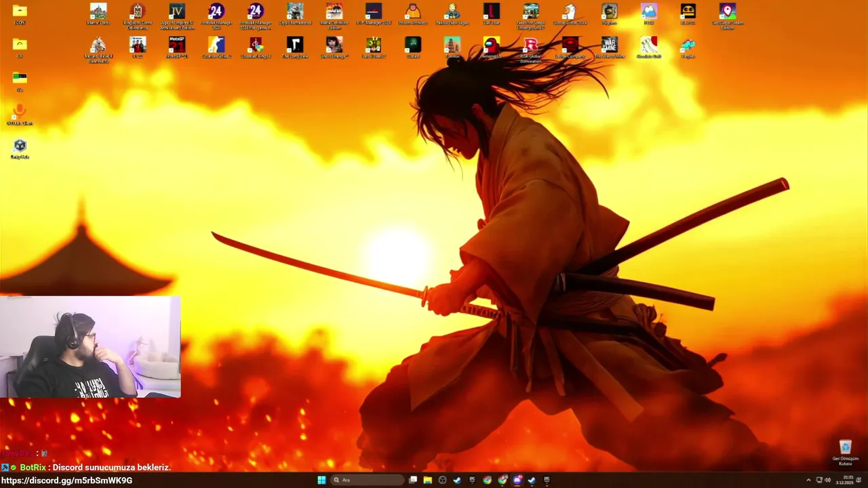The image size is (868, 488).
Task: Open the Manor Lords desktop shortcut
Action: (x=98, y=15)
